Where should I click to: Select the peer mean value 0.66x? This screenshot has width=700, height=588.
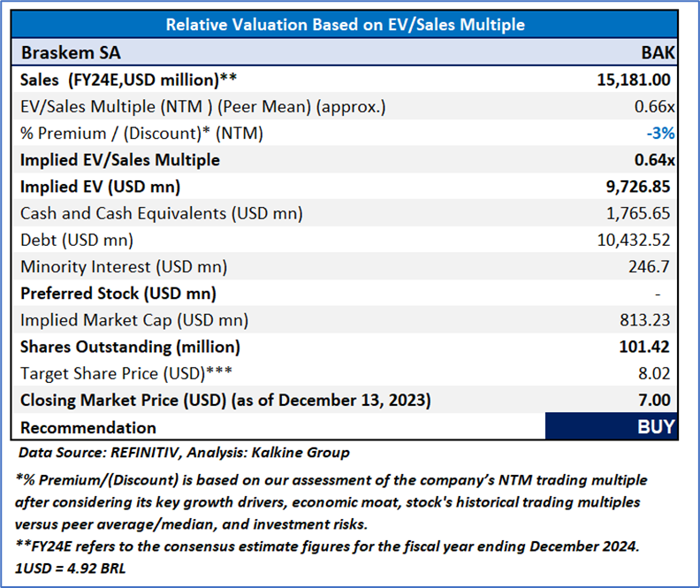tap(654, 107)
